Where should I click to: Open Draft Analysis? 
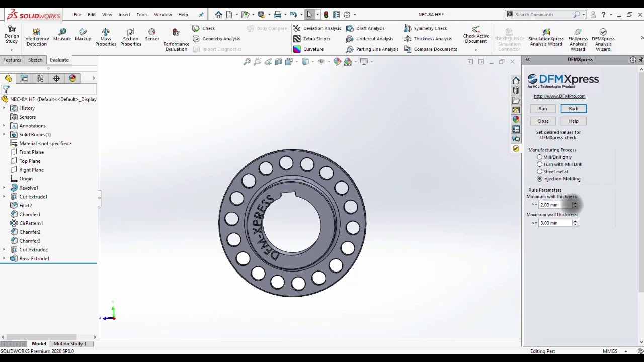click(365, 28)
